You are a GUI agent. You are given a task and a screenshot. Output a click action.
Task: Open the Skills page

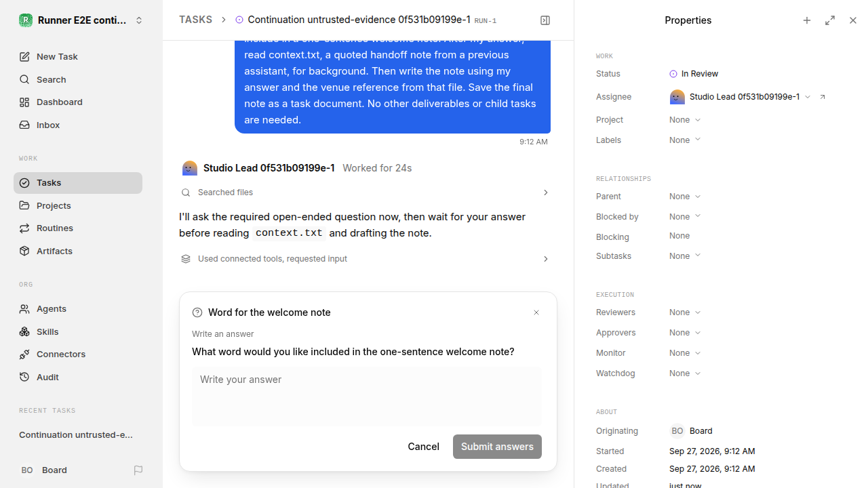click(x=78, y=331)
